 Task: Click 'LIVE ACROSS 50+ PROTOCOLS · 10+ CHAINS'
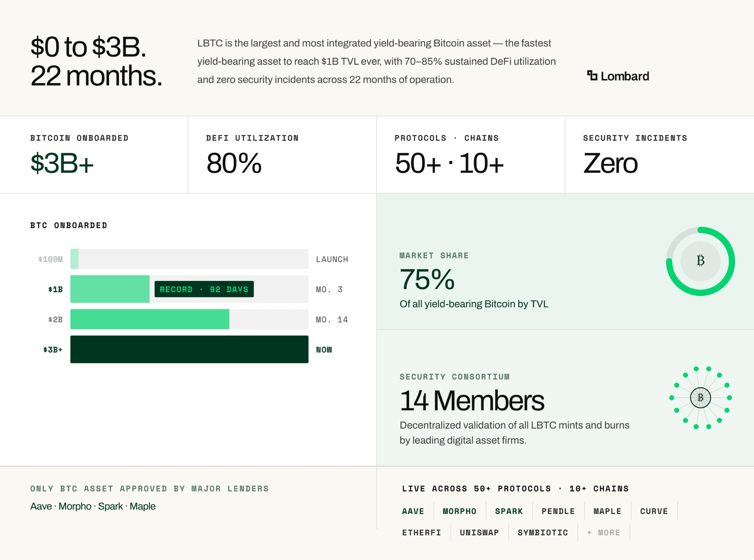pyautogui.click(x=515, y=489)
